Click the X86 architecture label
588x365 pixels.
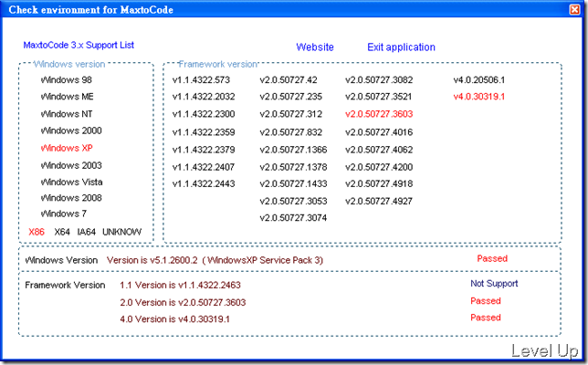pyautogui.click(x=37, y=232)
